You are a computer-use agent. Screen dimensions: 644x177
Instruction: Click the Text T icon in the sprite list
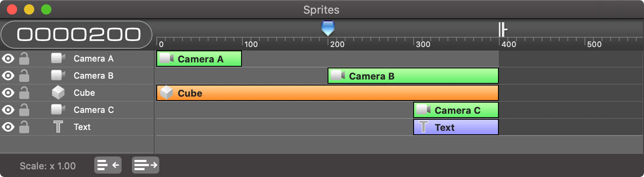tap(58, 127)
